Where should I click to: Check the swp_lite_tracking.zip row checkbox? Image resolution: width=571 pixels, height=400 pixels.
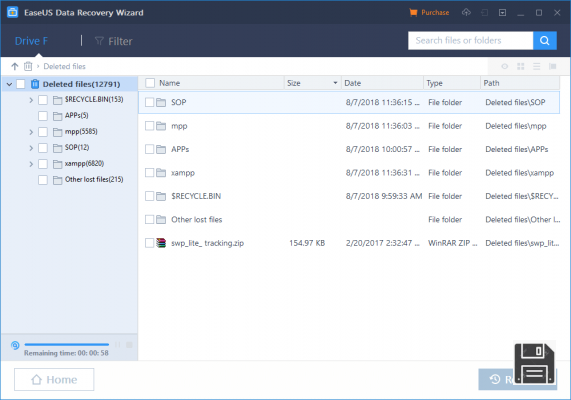click(149, 243)
